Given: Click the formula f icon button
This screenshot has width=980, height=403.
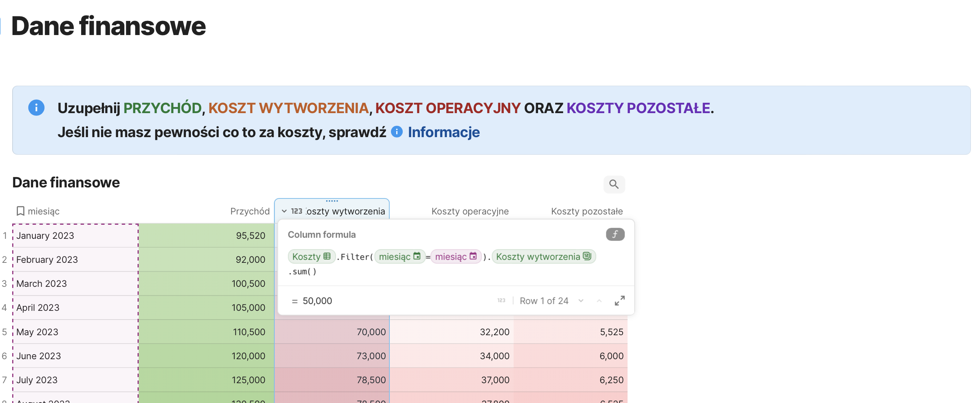Looking at the screenshot, I should [x=615, y=234].
